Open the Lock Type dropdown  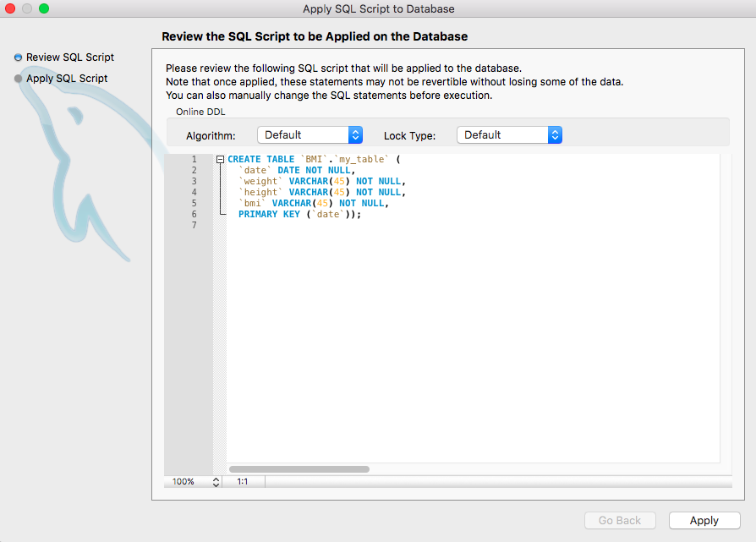509,135
